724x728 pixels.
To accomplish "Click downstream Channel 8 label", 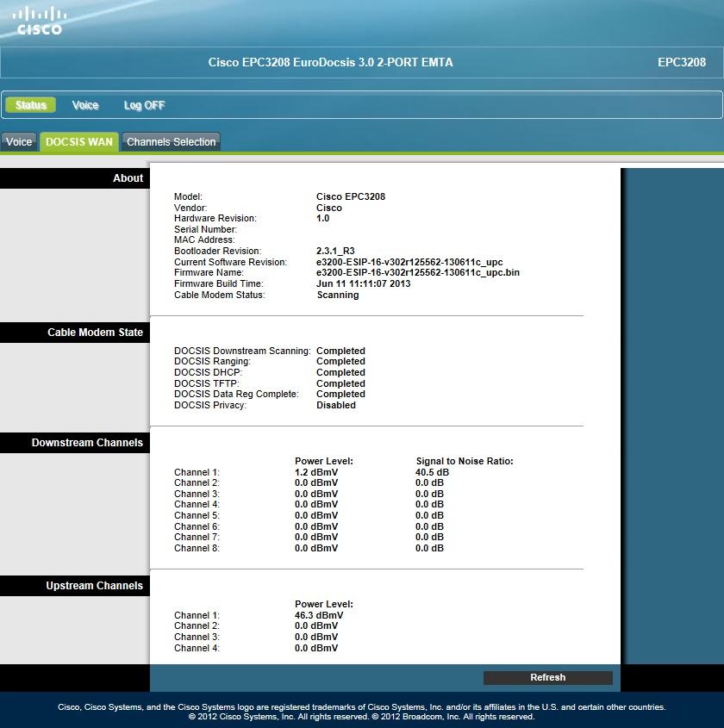I will point(197,548).
